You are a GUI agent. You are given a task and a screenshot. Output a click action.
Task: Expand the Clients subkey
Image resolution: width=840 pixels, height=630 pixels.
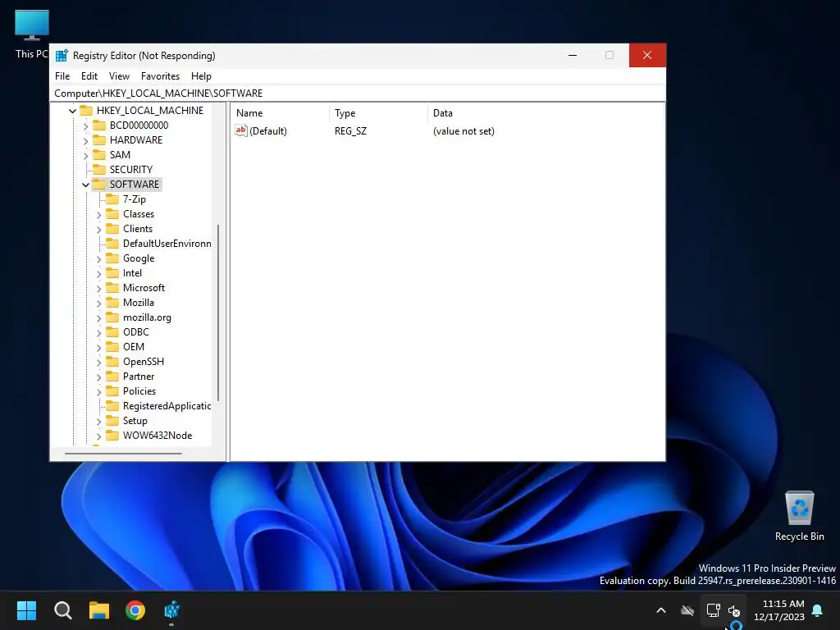click(x=99, y=230)
